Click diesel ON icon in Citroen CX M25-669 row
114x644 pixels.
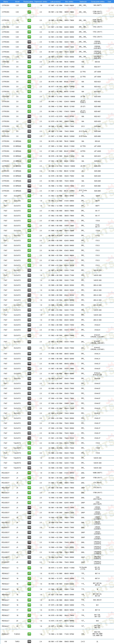pos(29,136)
